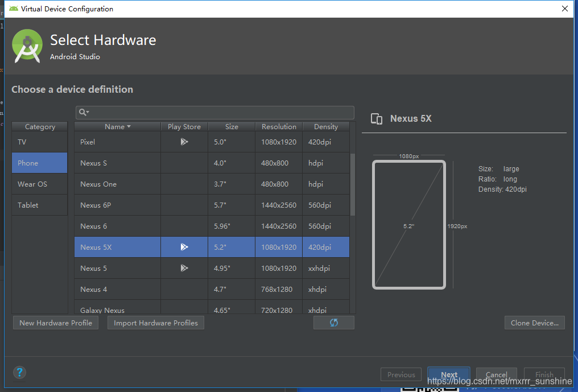Image resolution: width=578 pixels, height=392 pixels.
Task: Focus the device search input field
Action: coord(215,112)
